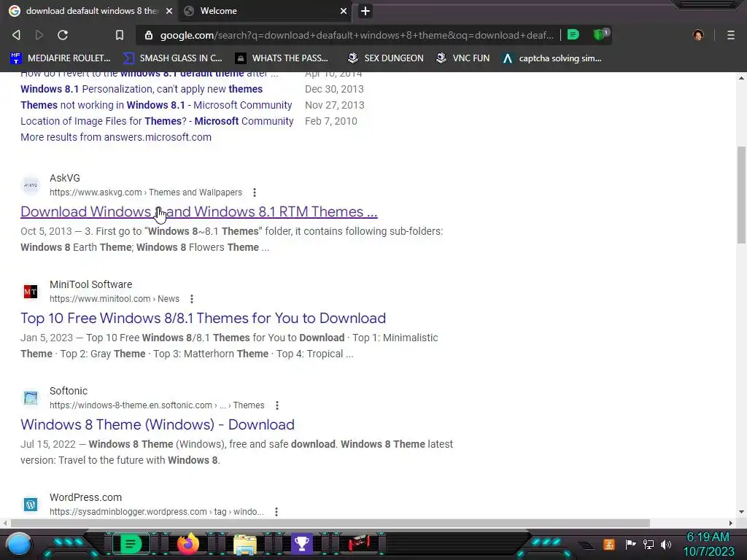747x560 pixels.
Task: Open Download Windows 8 and 8.1 RTM Themes result
Action: [x=198, y=211]
